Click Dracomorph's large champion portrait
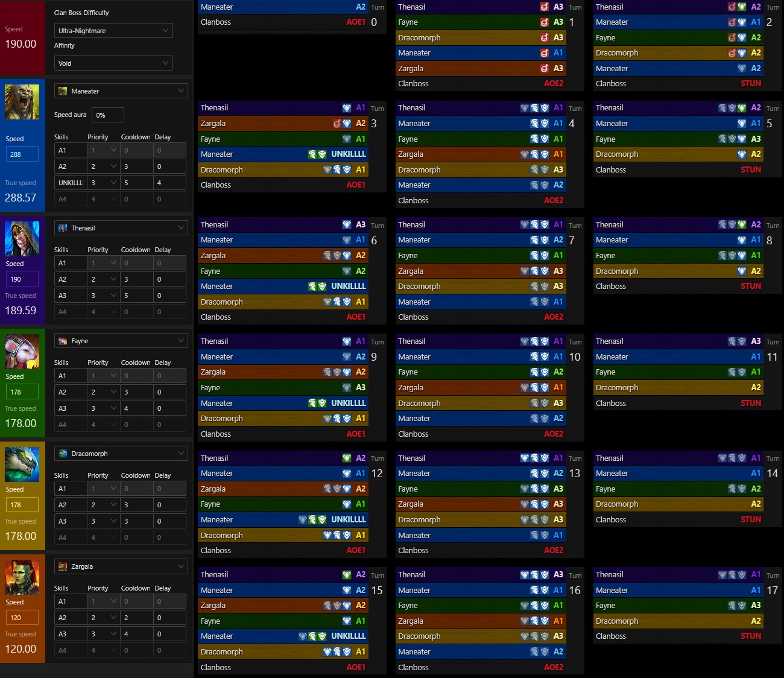The image size is (784, 678). click(x=22, y=464)
